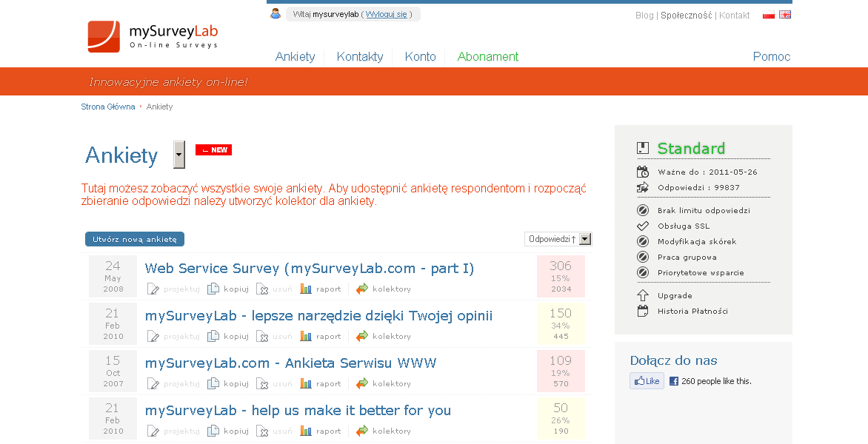Image resolution: width=868 pixels, height=444 pixels.
Task: Click raport chart icon for lepsze narzędzie survey
Action: coord(306,336)
